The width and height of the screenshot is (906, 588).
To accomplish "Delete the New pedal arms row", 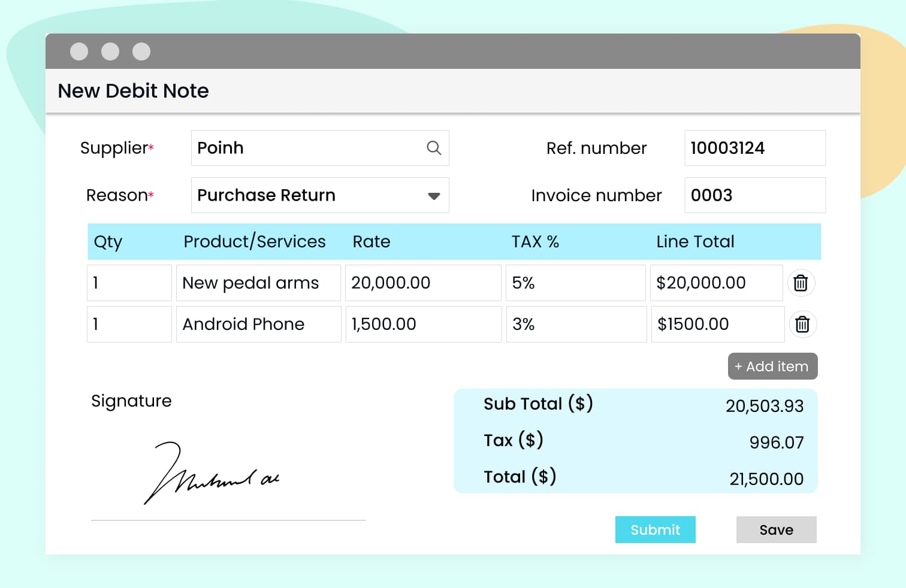I will point(801,283).
